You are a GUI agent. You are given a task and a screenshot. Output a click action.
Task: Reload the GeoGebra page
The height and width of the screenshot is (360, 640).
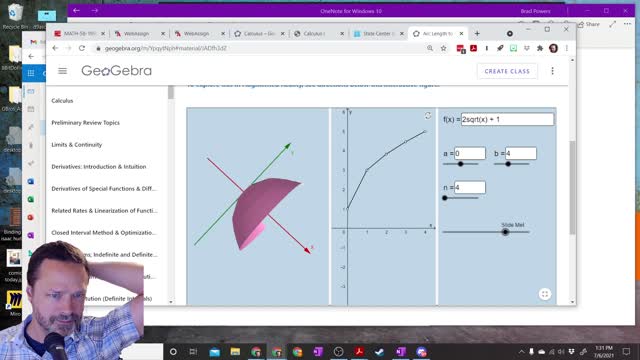coord(82,48)
